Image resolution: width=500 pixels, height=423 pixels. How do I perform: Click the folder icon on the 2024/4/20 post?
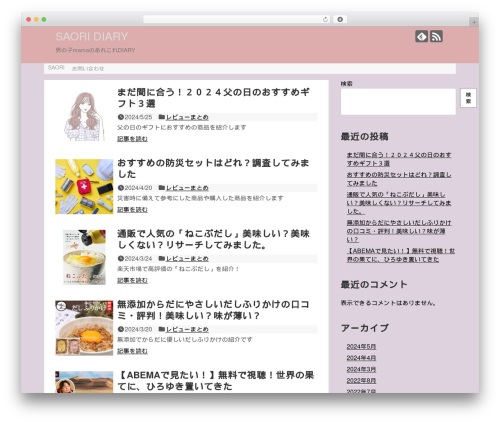pos(162,187)
